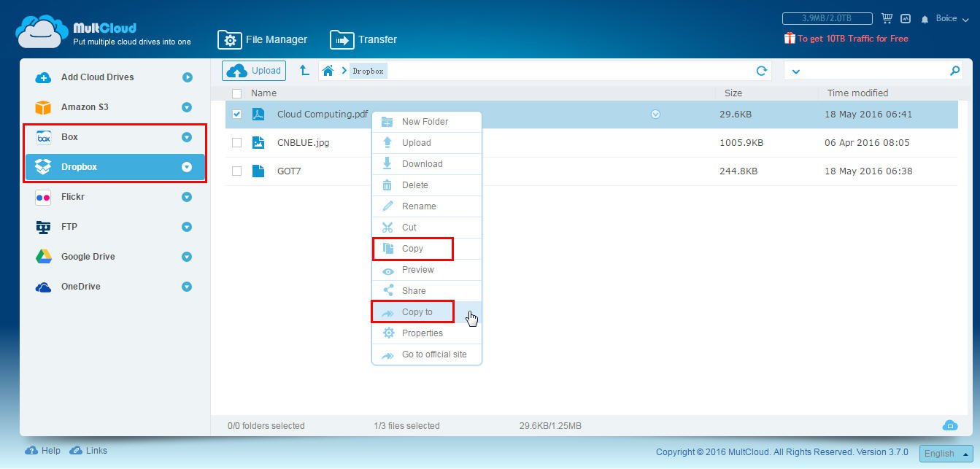Click the Google Drive triangle icon
Screen dimensions: 980x469
coord(43,257)
